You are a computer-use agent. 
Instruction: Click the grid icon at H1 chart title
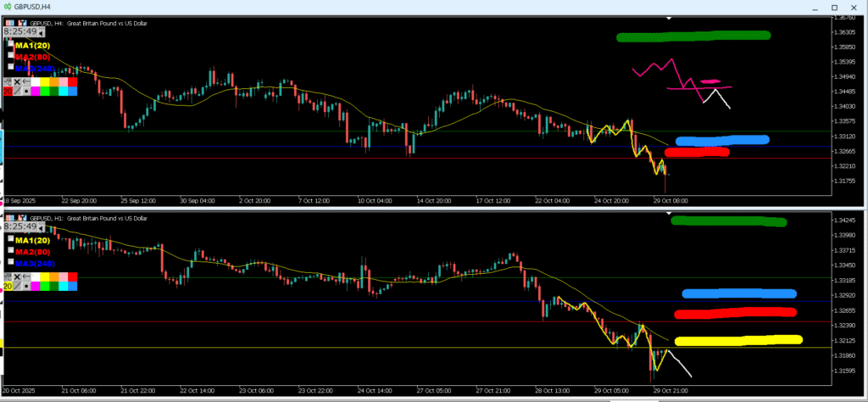point(9,218)
